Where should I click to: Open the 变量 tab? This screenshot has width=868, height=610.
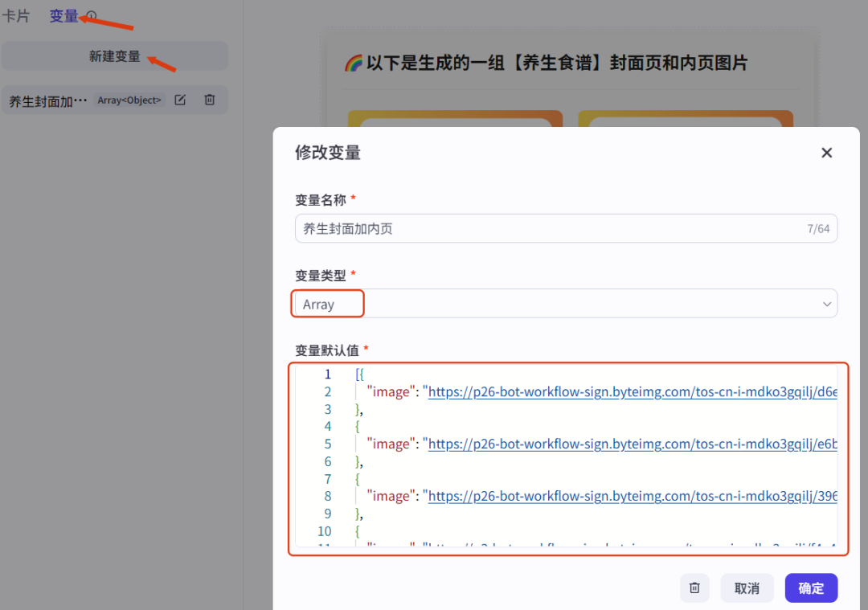(x=63, y=16)
